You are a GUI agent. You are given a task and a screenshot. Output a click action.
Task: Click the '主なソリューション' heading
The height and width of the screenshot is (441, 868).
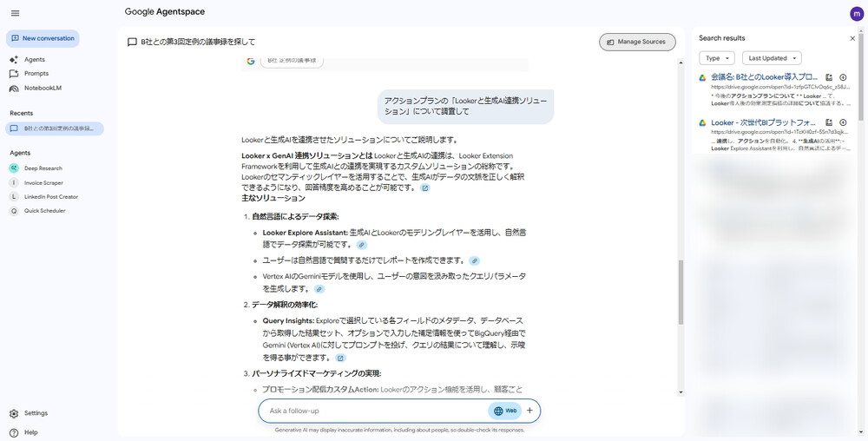tap(273, 198)
